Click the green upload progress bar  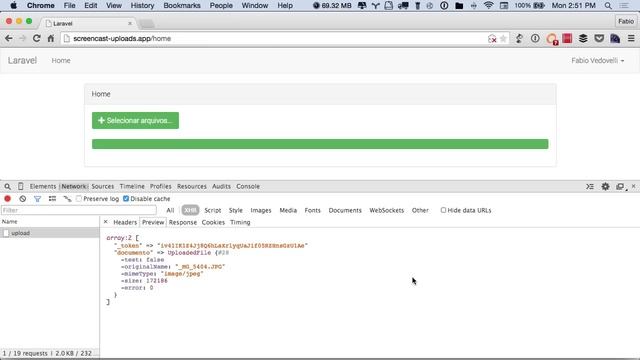320,144
